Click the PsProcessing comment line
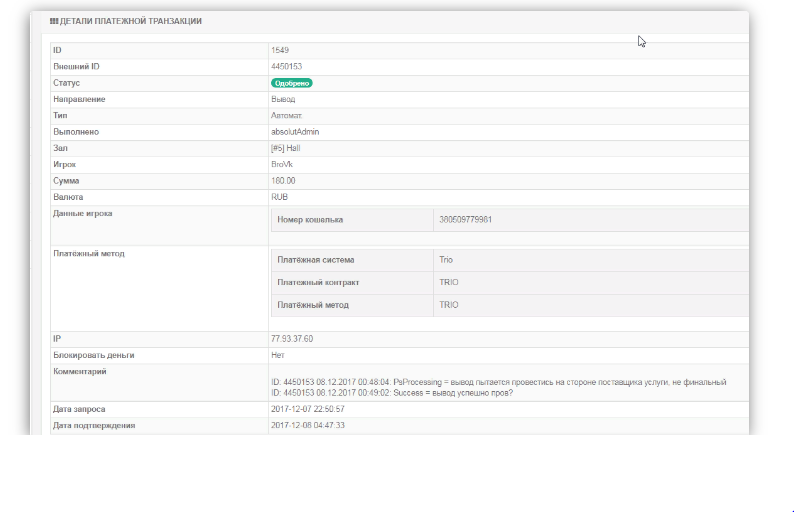Screen dimensions: 794x512 [x=497, y=382]
